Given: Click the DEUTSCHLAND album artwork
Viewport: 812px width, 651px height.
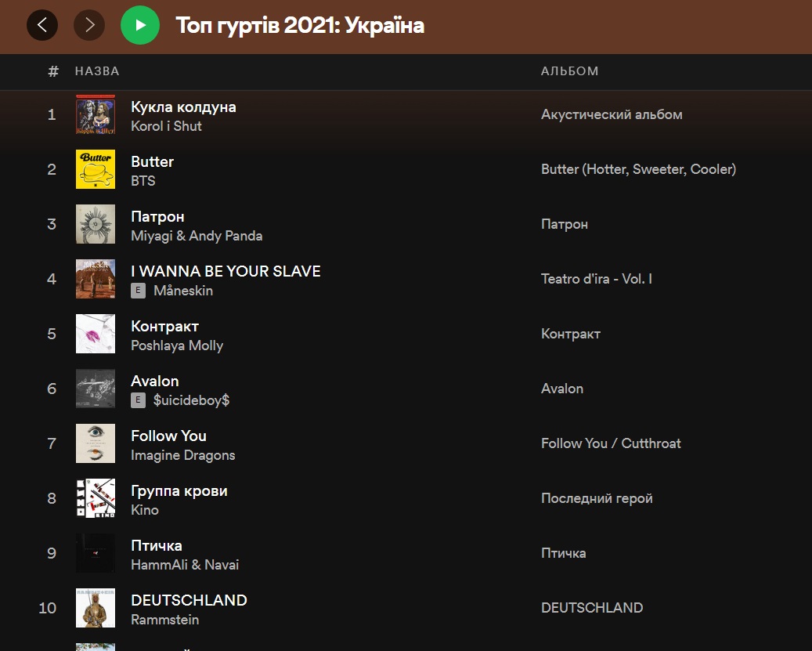Looking at the screenshot, I should [95, 608].
